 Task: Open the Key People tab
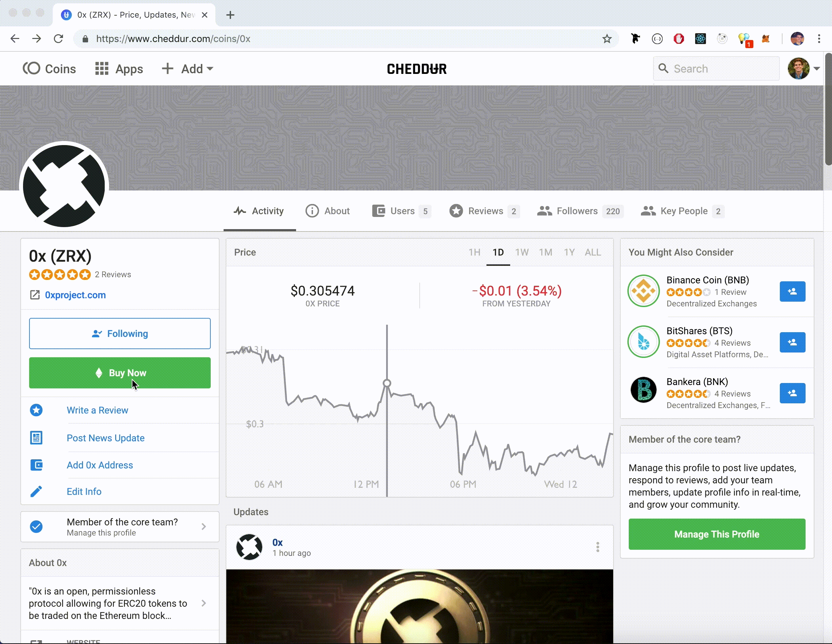tap(682, 211)
